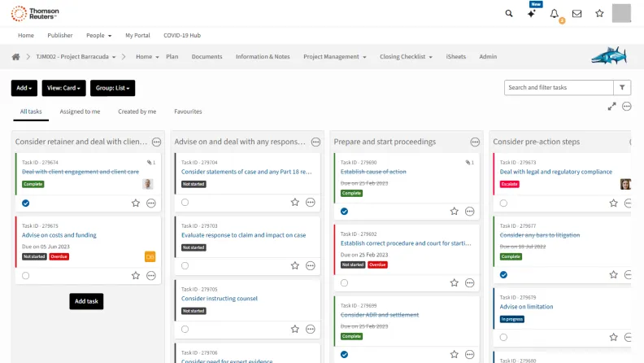Screen dimensions: 644x363
Task: Toggle completion circle on 'Consider statements of case' task
Action: pos(185,203)
